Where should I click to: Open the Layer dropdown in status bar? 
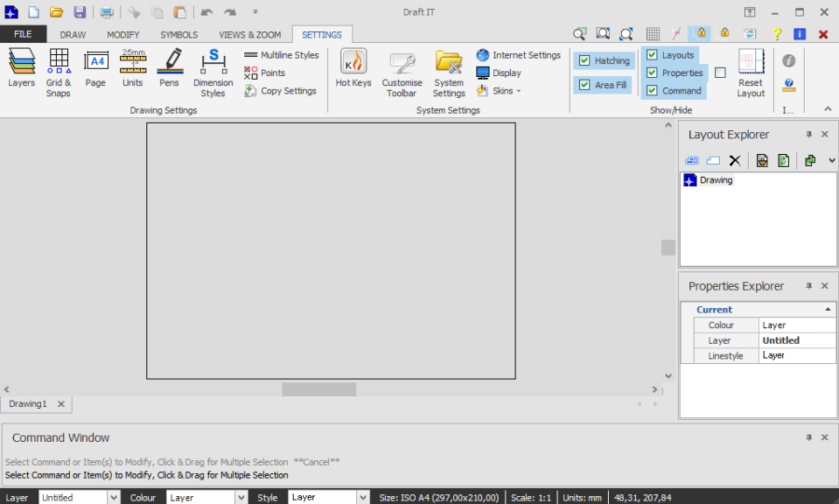(114, 498)
